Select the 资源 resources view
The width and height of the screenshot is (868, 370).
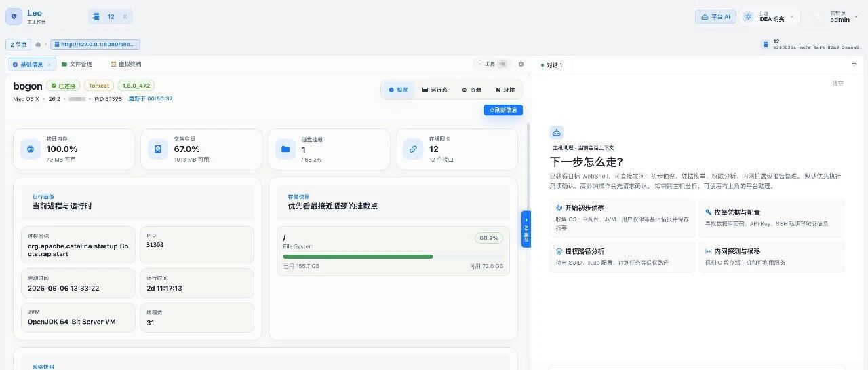pyautogui.click(x=471, y=90)
